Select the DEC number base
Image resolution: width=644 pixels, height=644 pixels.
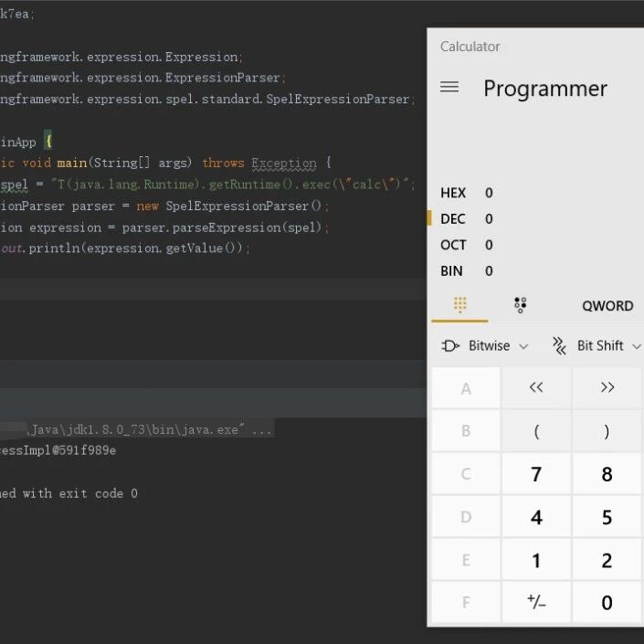(x=467, y=218)
